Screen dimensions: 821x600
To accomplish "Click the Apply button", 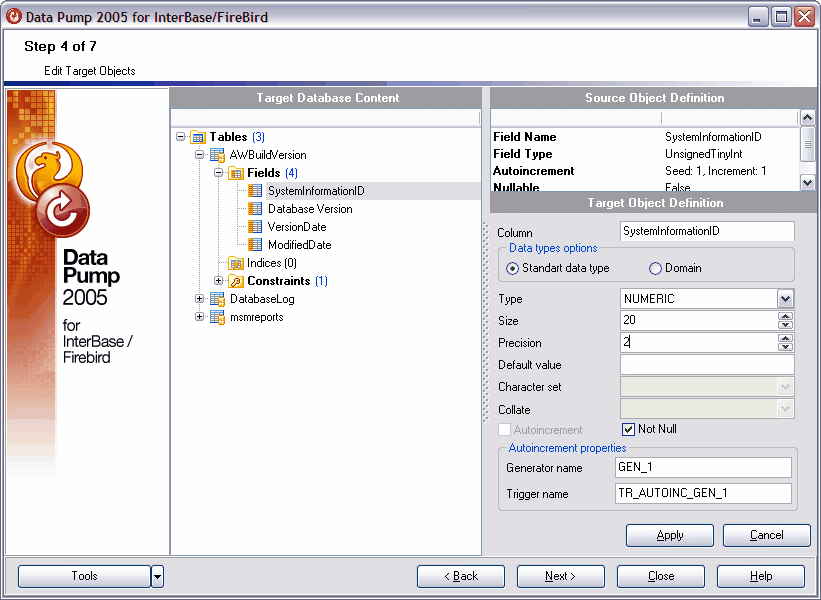I will 670,535.
